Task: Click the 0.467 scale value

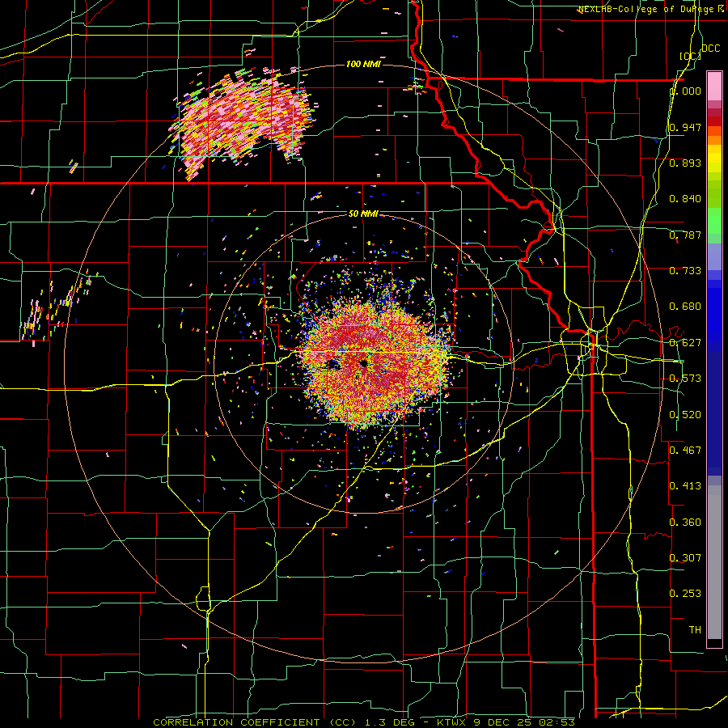Action: [685, 451]
